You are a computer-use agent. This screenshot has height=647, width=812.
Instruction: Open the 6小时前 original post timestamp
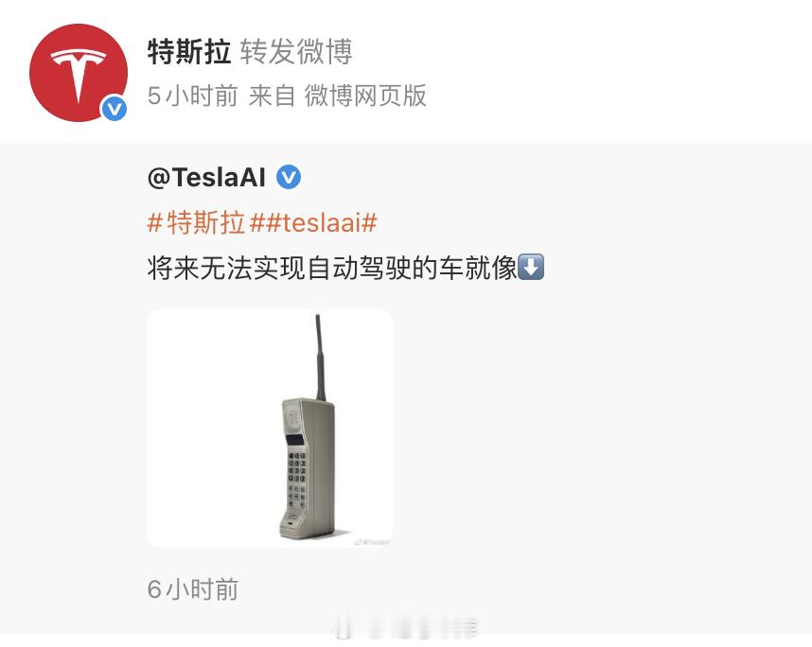(193, 589)
